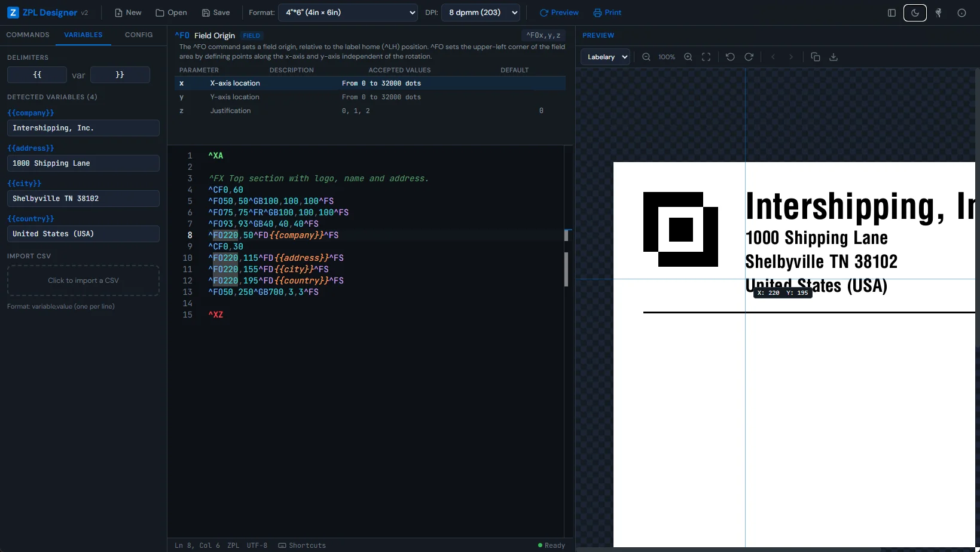Download the rendered label

(834, 57)
